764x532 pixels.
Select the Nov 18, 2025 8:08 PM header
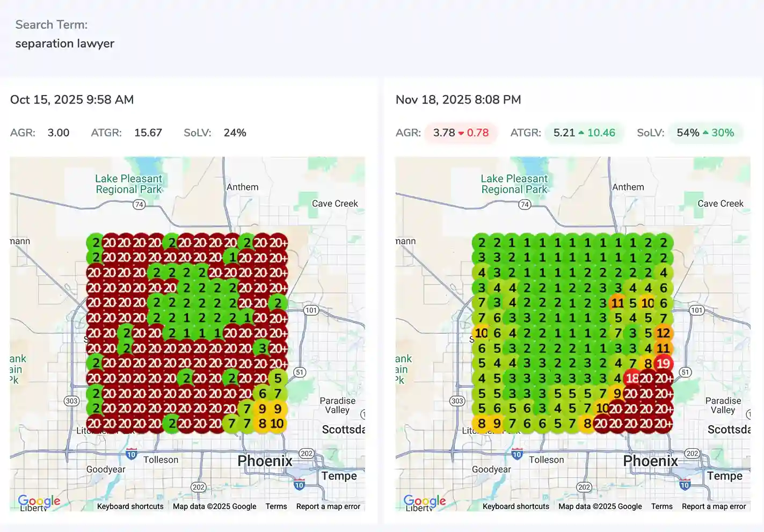(x=458, y=100)
